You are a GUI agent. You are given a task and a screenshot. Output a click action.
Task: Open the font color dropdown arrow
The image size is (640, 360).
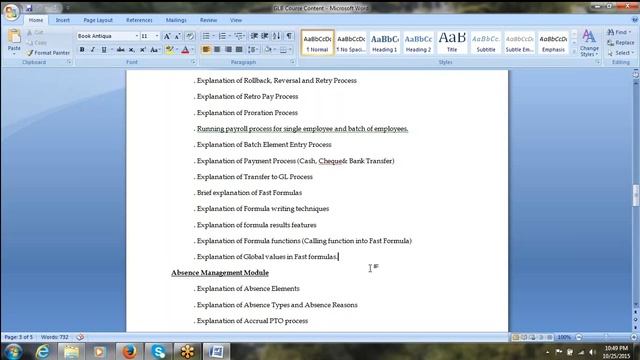[x=193, y=50]
